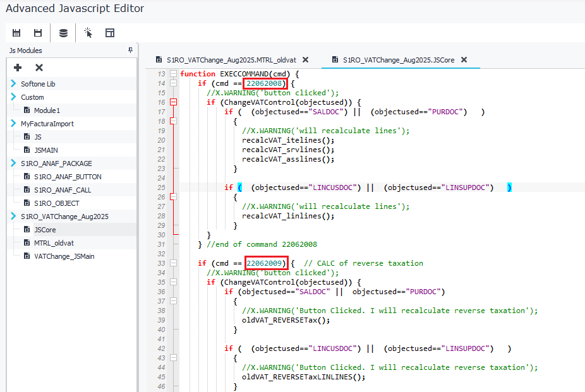
Task: Click the "LINSUPDOC" string on line 25
Action: click(x=467, y=187)
